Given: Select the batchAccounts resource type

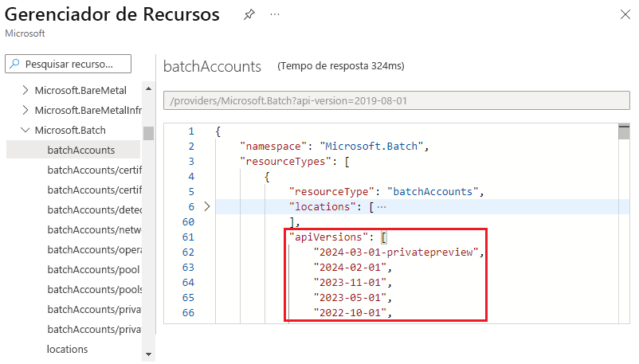Looking at the screenshot, I should 80,150.
